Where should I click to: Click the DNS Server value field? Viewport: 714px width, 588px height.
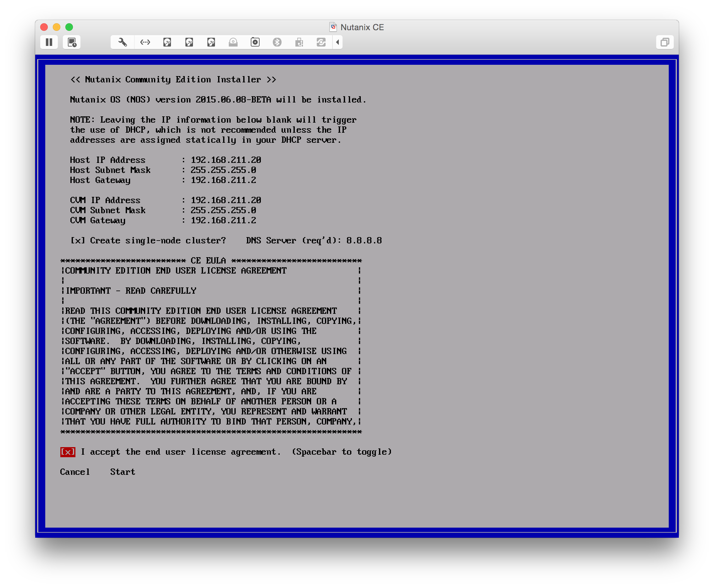point(364,241)
